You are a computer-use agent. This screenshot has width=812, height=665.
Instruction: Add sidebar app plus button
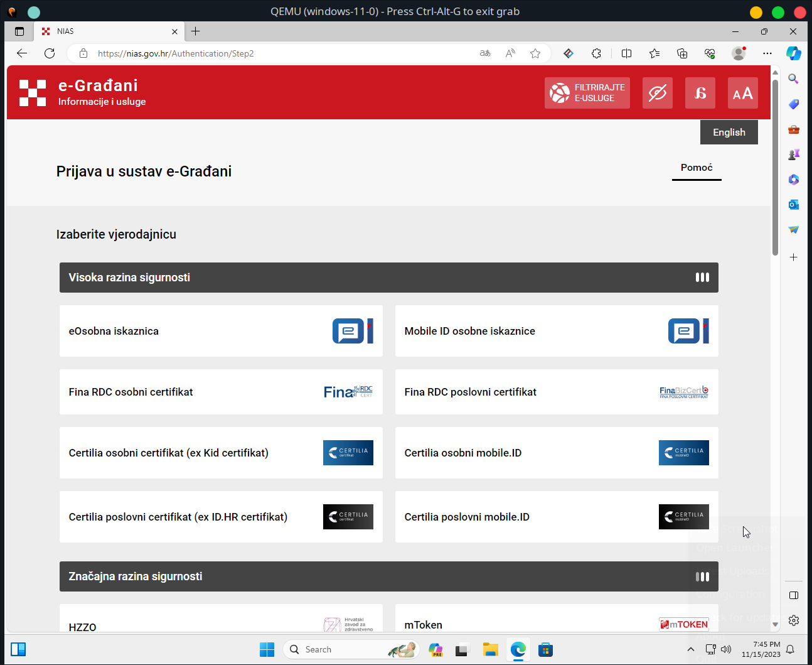pyautogui.click(x=794, y=257)
